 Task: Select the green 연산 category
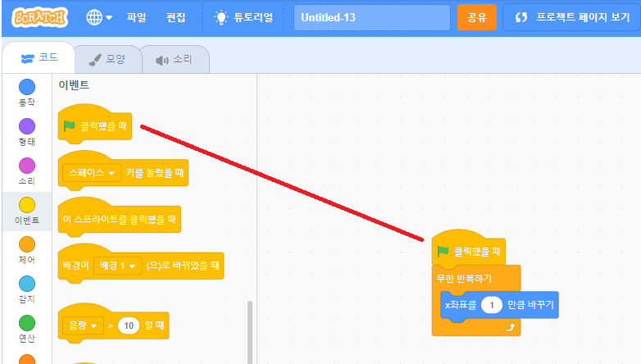coord(27,329)
